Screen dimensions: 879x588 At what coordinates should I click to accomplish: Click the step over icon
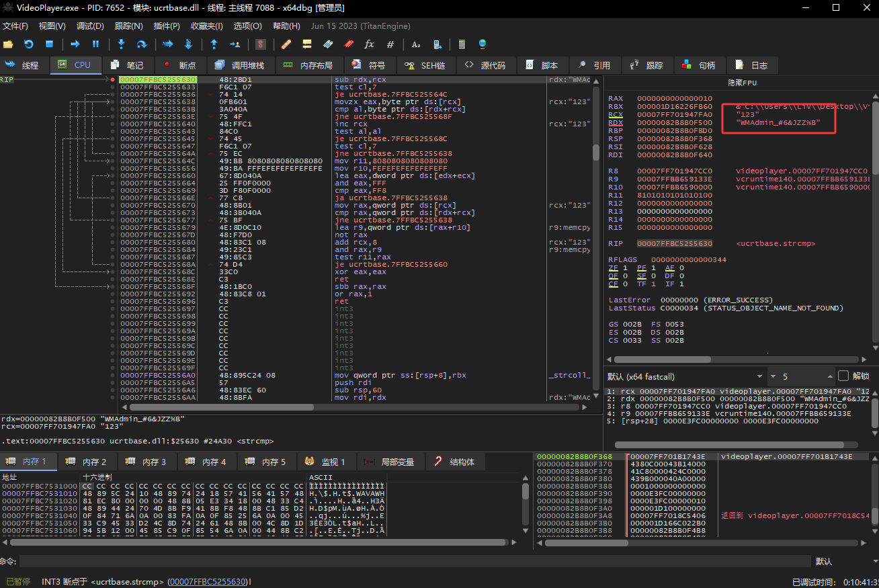tap(141, 44)
